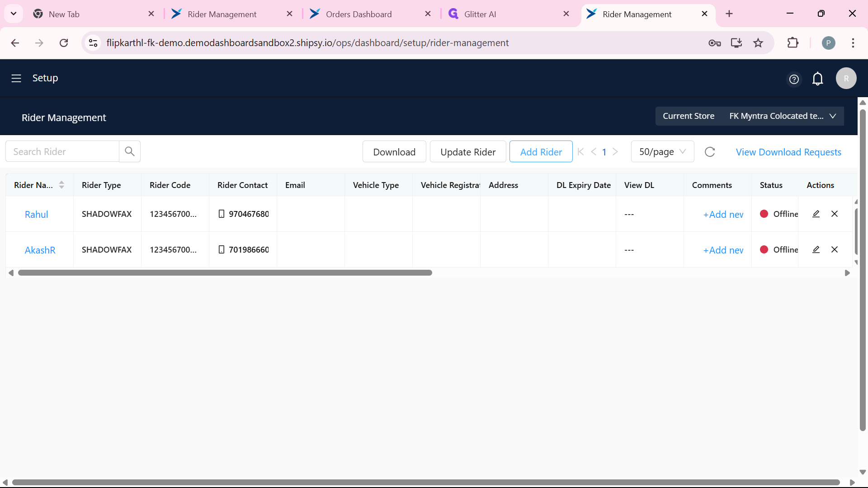Click the table scroll right arrow
The image size is (868, 488).
[847, 272]
